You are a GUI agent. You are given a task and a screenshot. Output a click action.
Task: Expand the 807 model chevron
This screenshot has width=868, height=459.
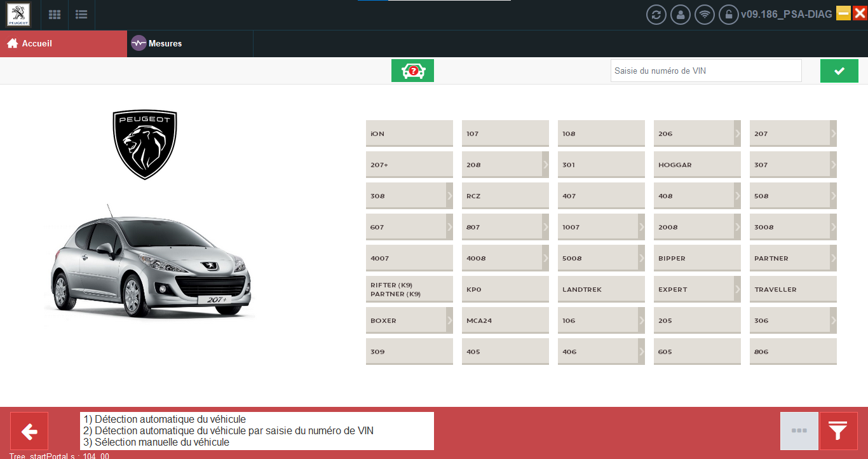pyautogui.click(x=545, y=227)
